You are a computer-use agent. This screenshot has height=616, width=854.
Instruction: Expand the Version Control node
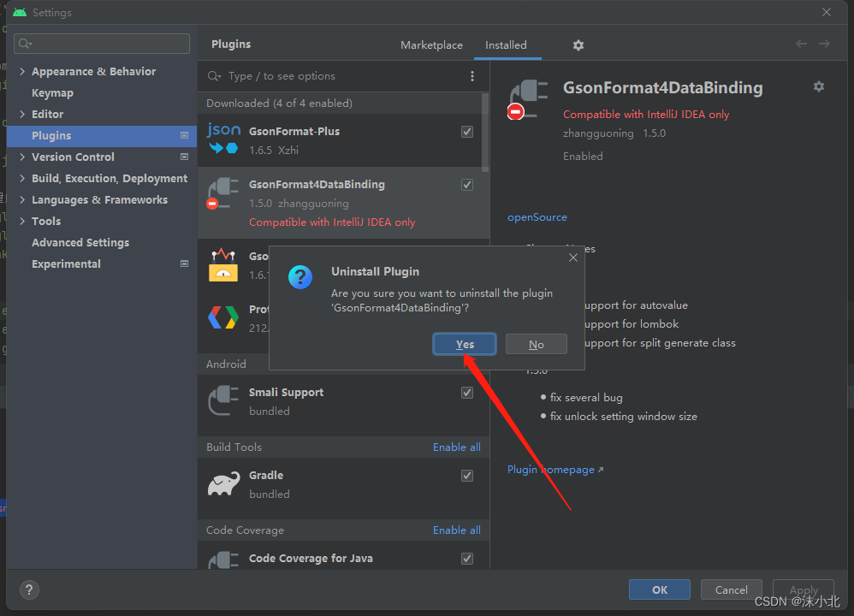click(x=22, y=157)
